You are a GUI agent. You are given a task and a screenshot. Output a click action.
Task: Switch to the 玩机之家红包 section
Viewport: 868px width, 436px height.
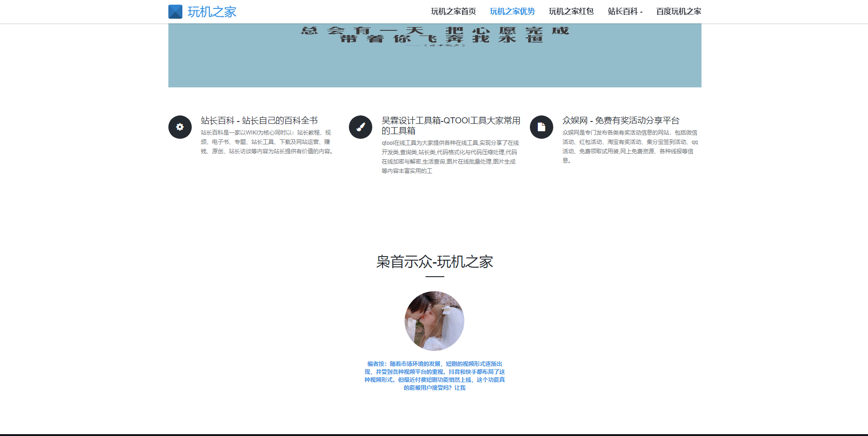pyautogui.click(x=571, y=11)
